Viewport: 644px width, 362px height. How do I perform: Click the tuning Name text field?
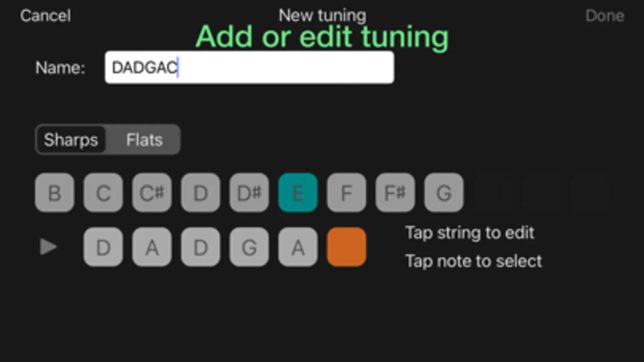click(x=249, y=68)
